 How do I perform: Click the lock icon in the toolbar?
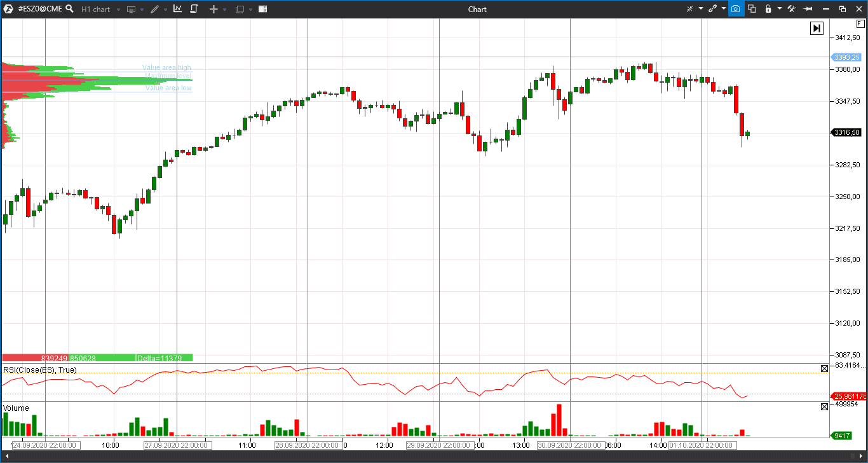[x=769, y=9]
